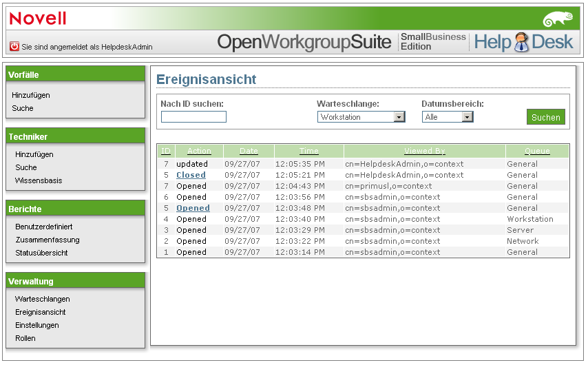The image size is (588, 365).
Task: Focus the Nach ID suchen input field
Action: coord(193,116)
